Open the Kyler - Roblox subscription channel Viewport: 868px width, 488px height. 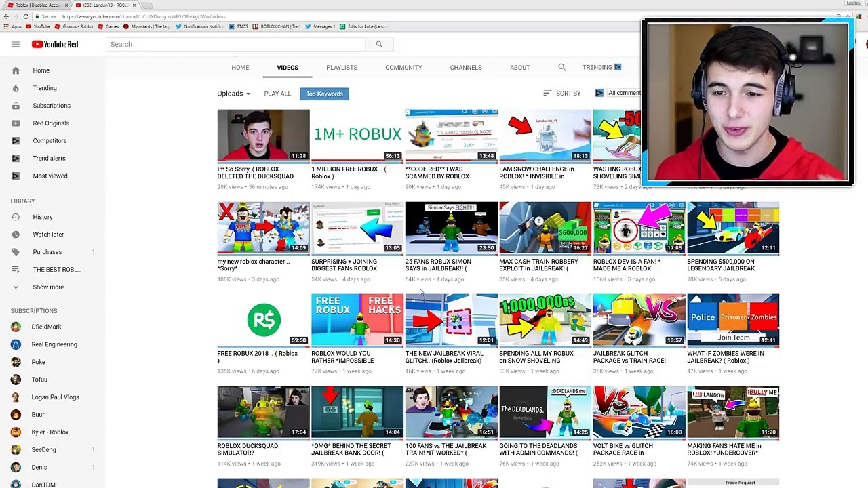pos(50,432)
